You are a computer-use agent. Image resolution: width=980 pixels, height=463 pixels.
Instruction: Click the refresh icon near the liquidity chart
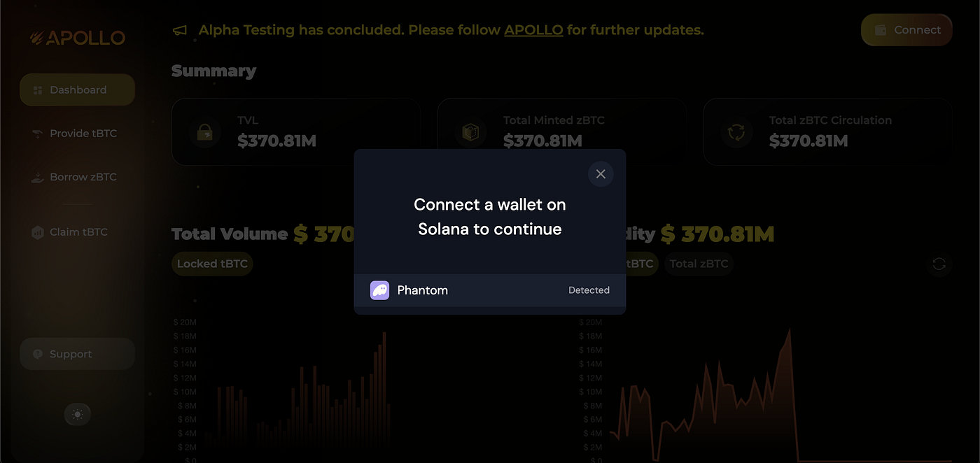tap(939, 264)
